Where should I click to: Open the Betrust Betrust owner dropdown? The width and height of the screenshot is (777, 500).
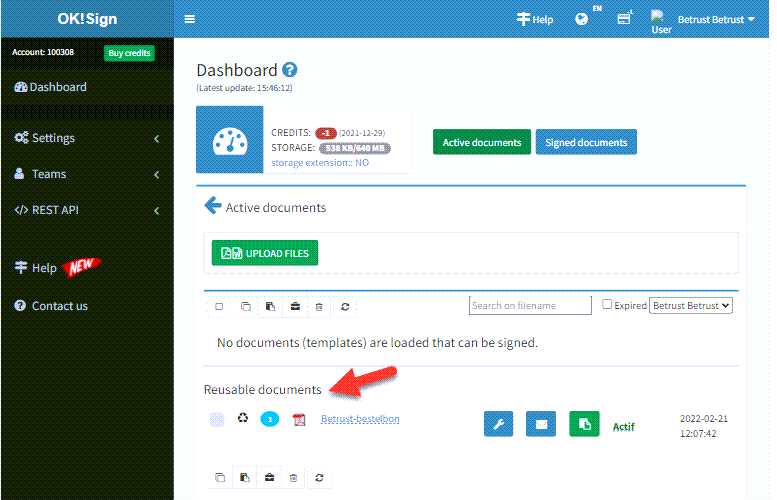(x=691, y=306)
